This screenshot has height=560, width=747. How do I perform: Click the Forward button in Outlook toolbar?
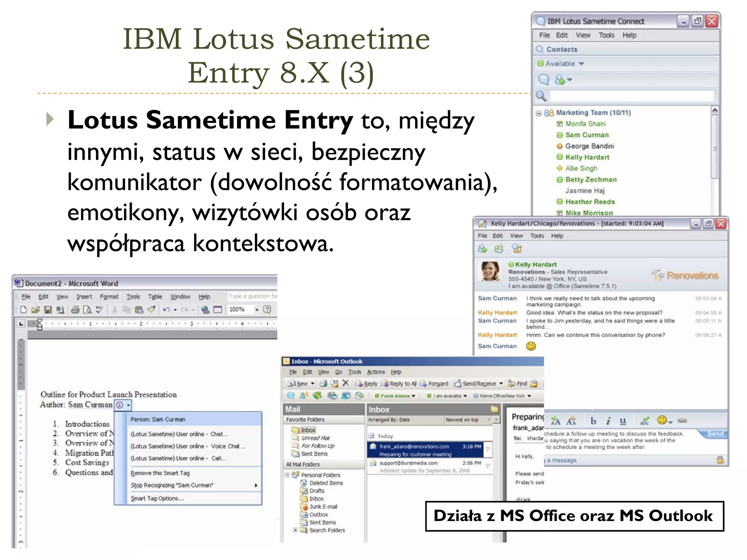(x=434, y=384)
